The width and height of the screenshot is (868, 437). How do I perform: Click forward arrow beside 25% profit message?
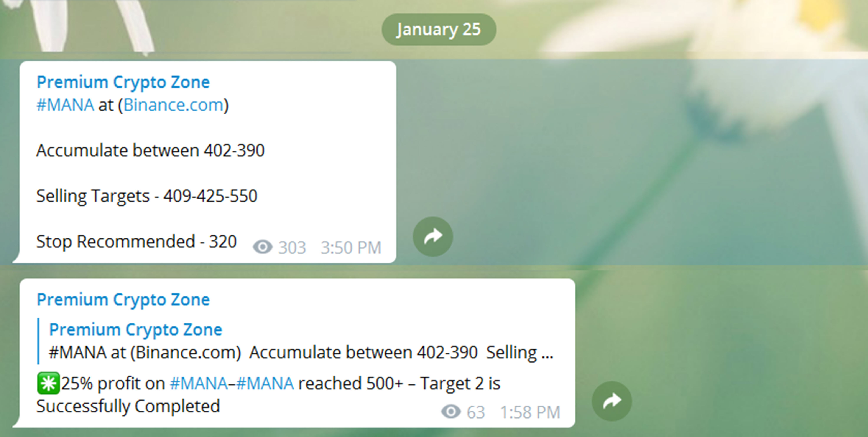[x=612, y=401]
